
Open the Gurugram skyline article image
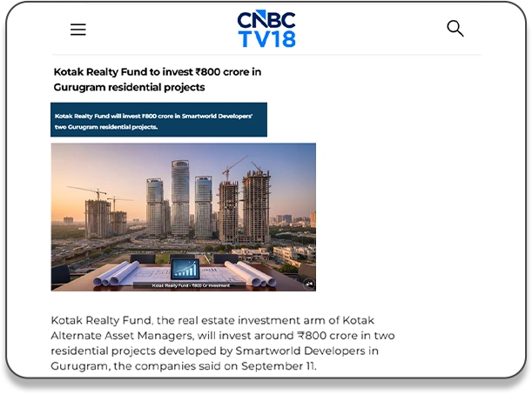tap(183, 217)
